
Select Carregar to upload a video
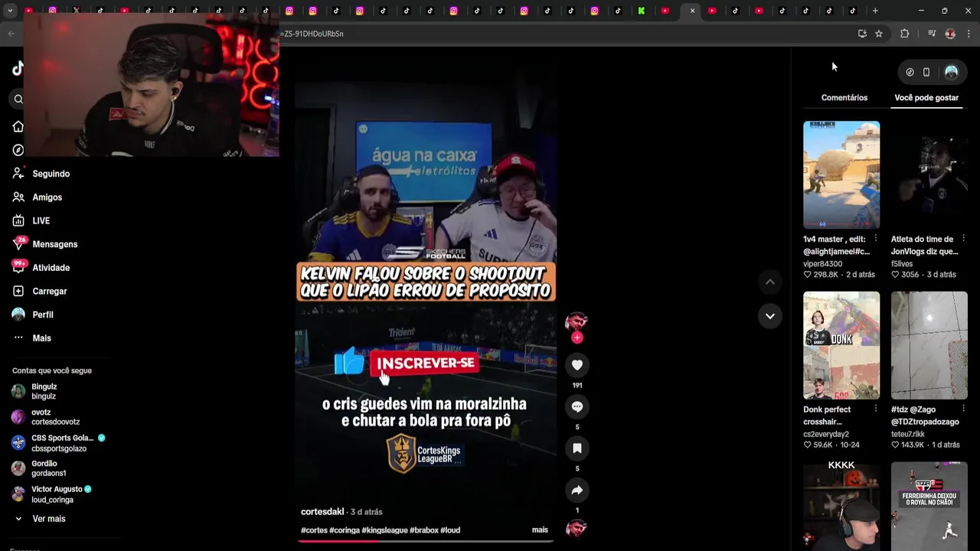tap(49, 291)
